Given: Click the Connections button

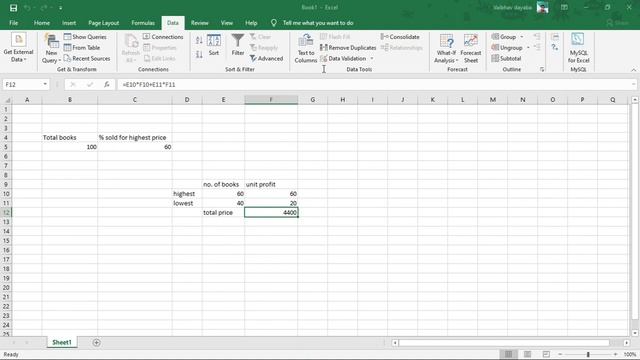Looking at the screenshot, I should 163,37.
